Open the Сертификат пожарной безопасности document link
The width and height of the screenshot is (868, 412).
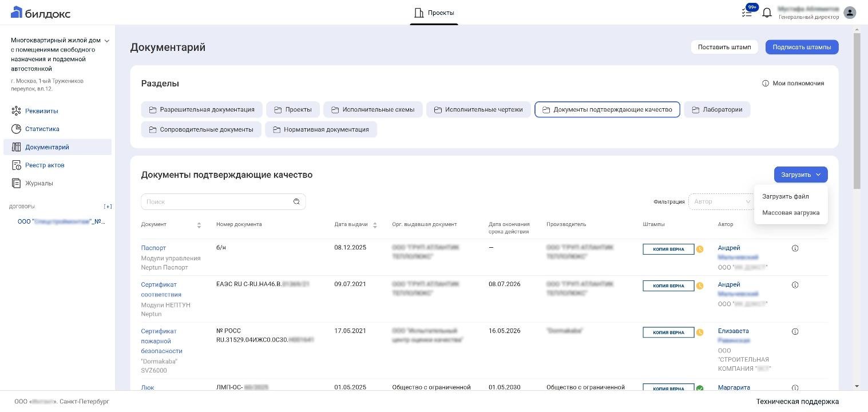coord(161,341)
